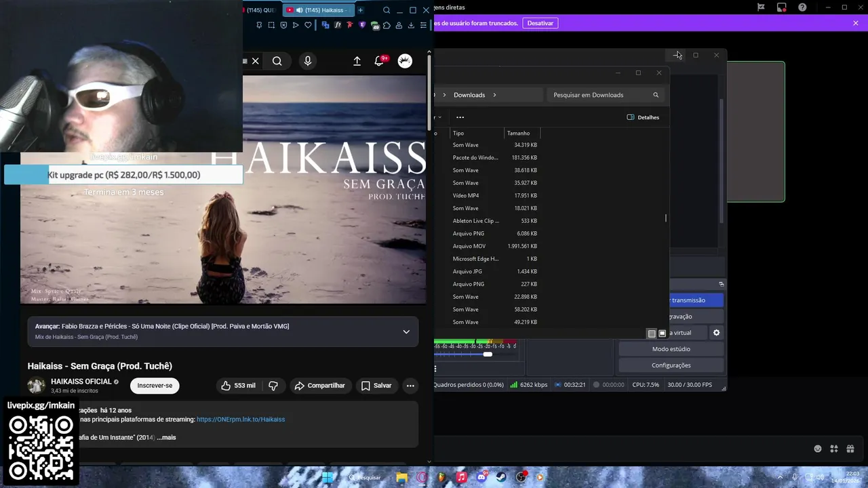
Task: Expand description with ...mais
Action: 166,438
